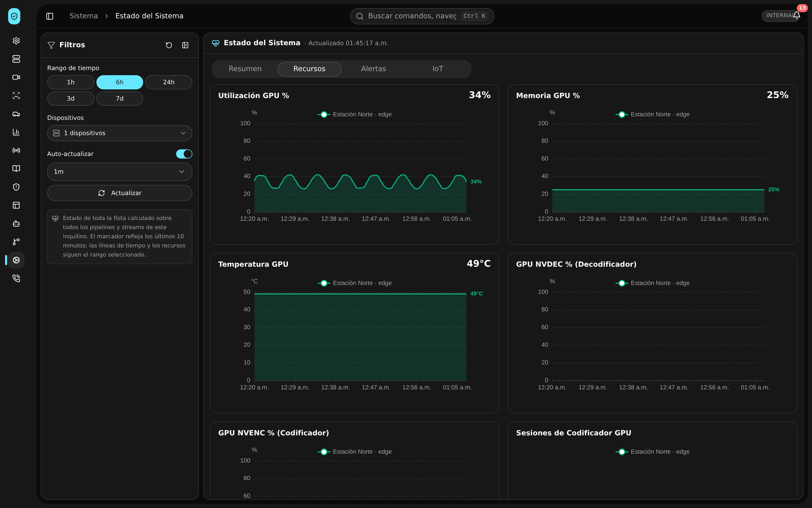Open the servers icon in the sidebar
Screen dimensions: 812x508
pos(16,59)
